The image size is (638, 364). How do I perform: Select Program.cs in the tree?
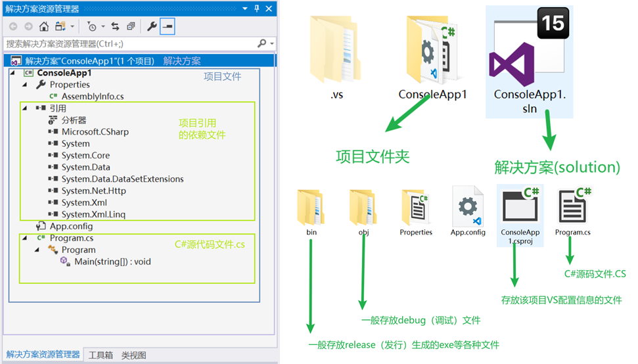[65, 238]
